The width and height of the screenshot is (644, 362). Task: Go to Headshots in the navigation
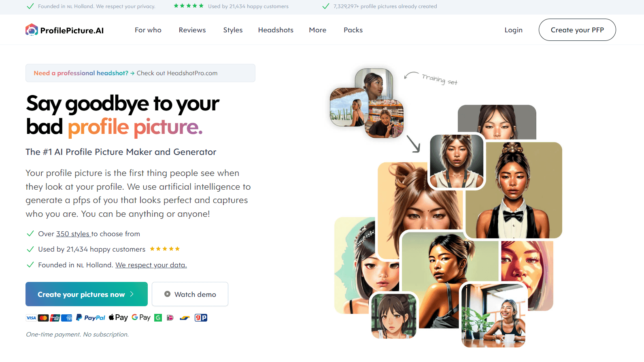pos(276,30)
